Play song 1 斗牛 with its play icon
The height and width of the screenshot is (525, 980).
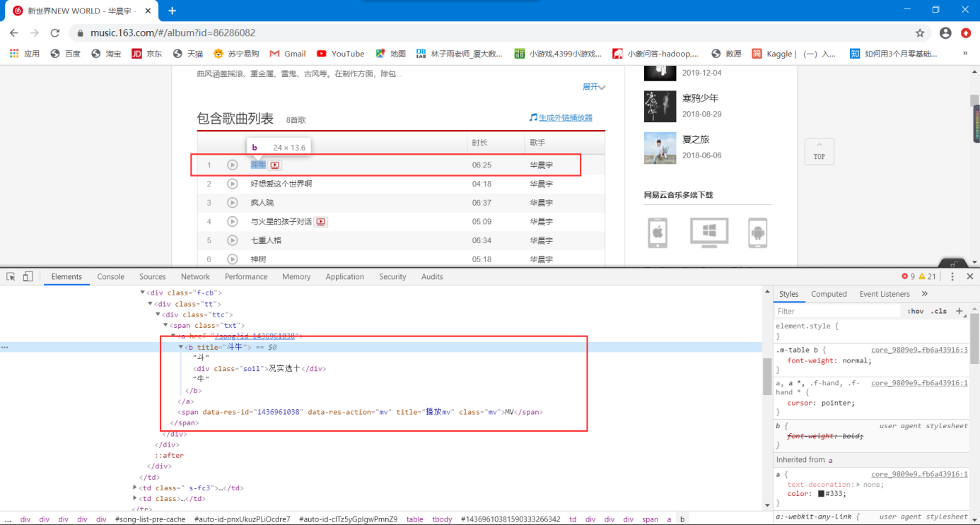point(232,165)
